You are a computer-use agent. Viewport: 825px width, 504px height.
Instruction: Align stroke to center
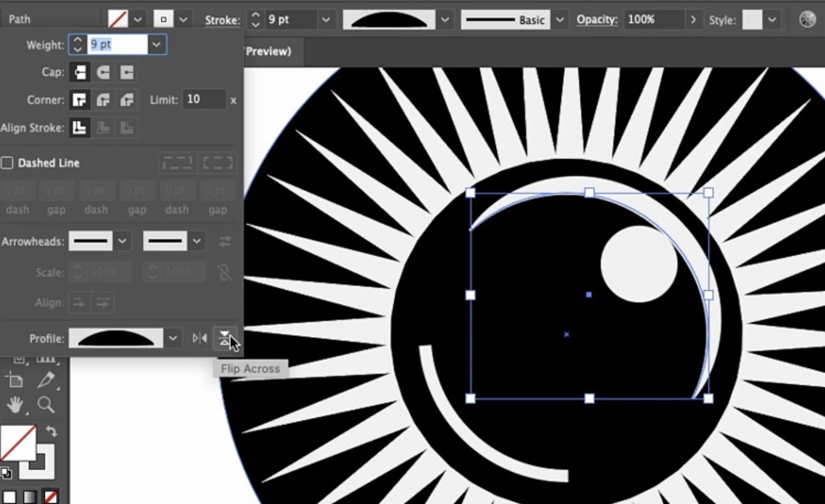79,128
